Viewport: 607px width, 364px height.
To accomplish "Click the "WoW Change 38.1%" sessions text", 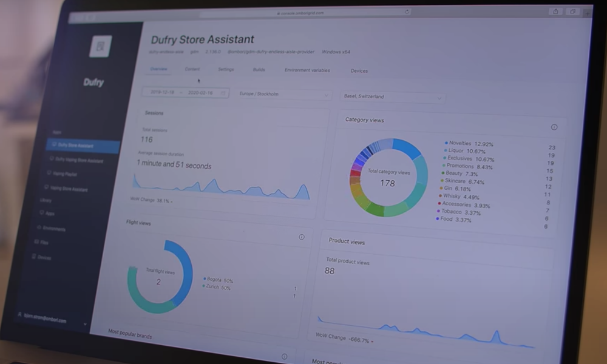I will pos(150,200).
